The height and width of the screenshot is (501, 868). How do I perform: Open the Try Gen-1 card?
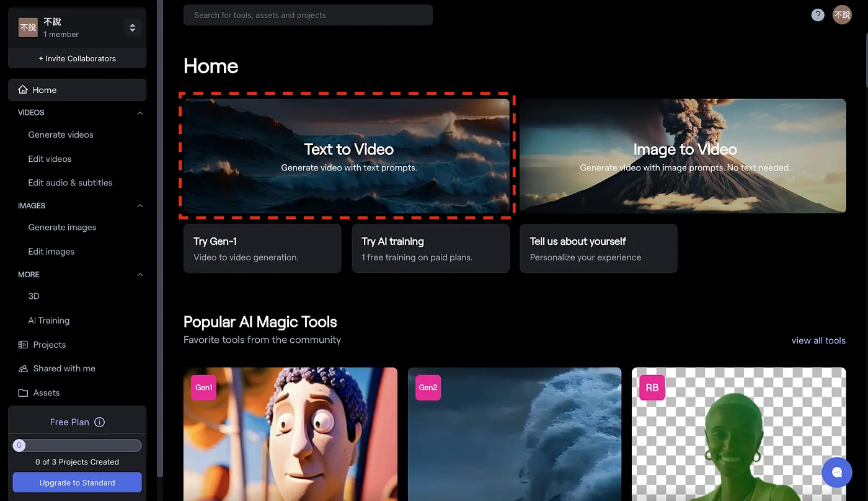click(x=262, y=249)
